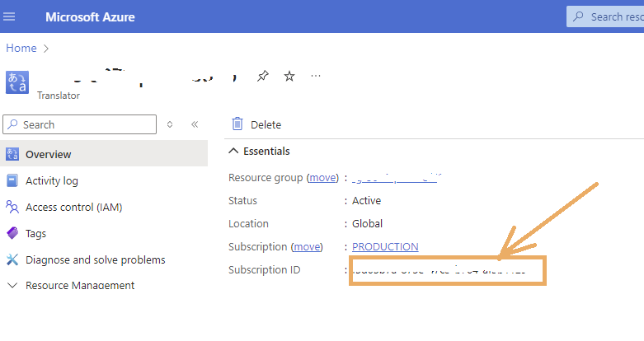Click the Delete button
The image size is (644, 341).
pos(256,124)
